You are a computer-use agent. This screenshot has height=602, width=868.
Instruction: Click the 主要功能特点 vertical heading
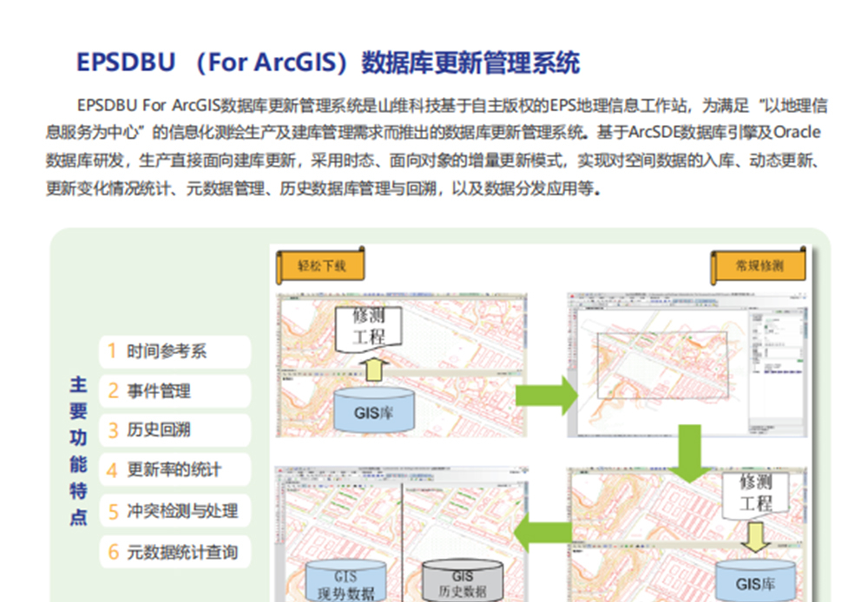[x=79, y=450]
